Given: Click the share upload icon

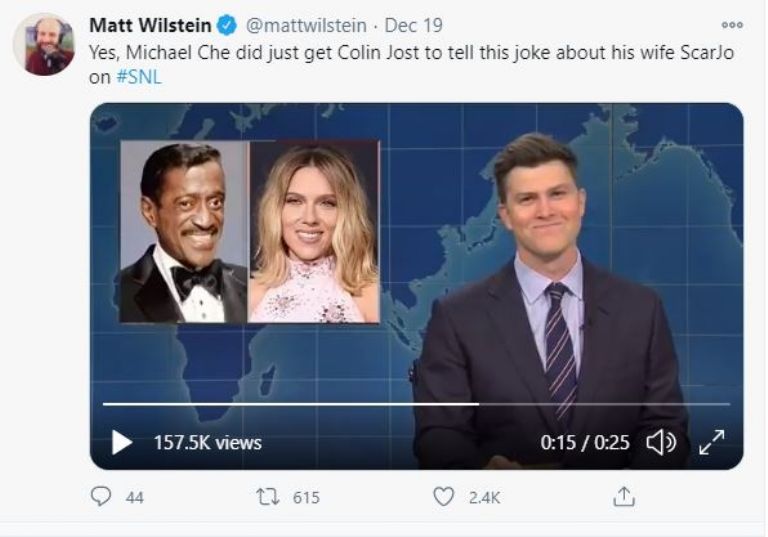Looking at the screenshot, I should [x=624, y=497].
